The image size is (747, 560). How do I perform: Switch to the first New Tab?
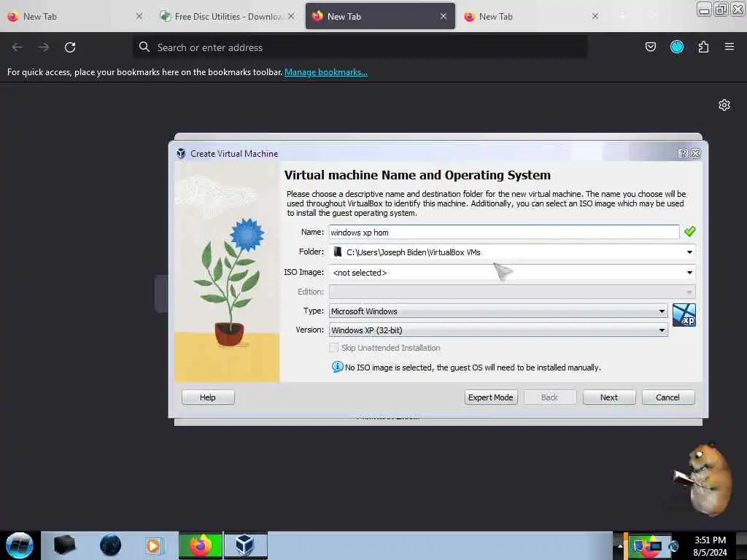(x=74, y=16)
